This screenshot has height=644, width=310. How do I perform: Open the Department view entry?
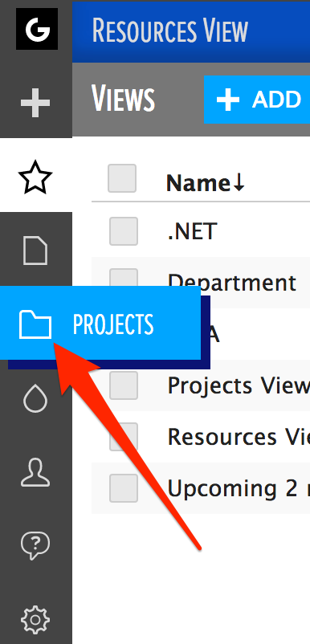click(x=232, y=283)
